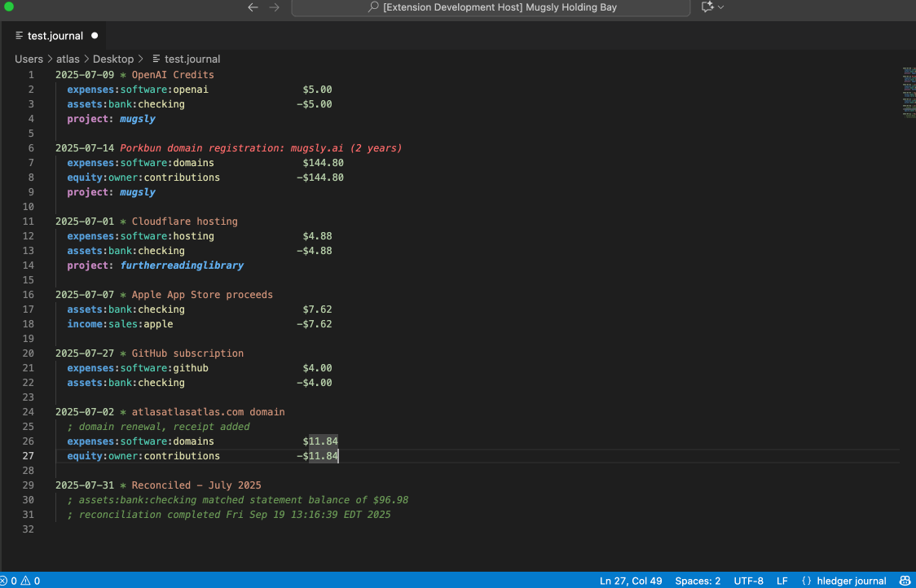Click the braces icon beside hledger journal
The image size is (916, 588).
coord(805,581)
